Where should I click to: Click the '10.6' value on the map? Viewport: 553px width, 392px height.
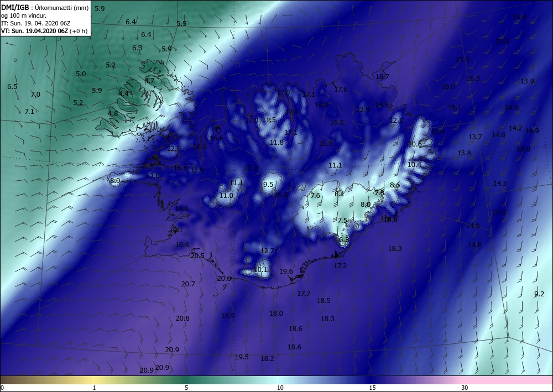pyautogui.click(x=415, y=144)
